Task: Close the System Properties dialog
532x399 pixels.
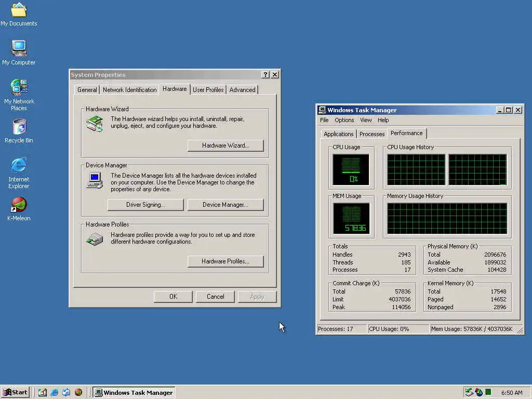Action: [x=275, y=75]
